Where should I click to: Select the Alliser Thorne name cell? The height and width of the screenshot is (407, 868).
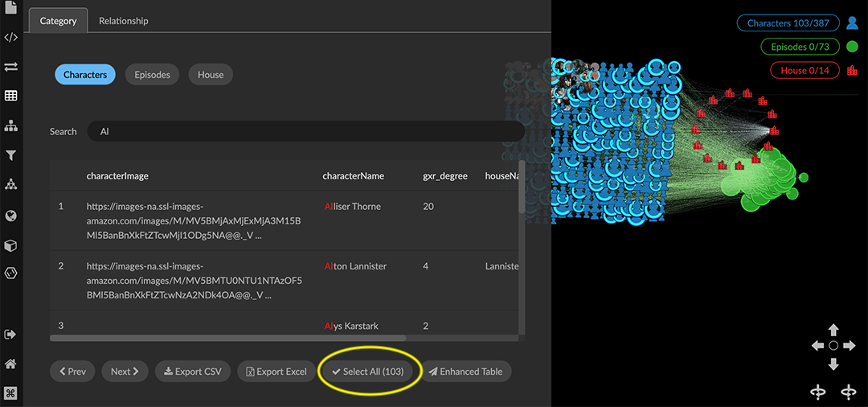pyautogui.click(x=353, y=206)
